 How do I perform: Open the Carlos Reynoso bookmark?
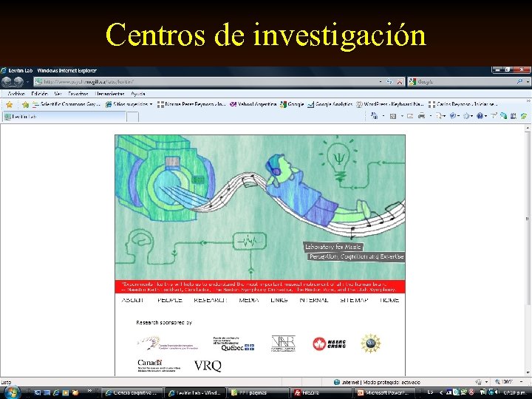coord(463,104)
